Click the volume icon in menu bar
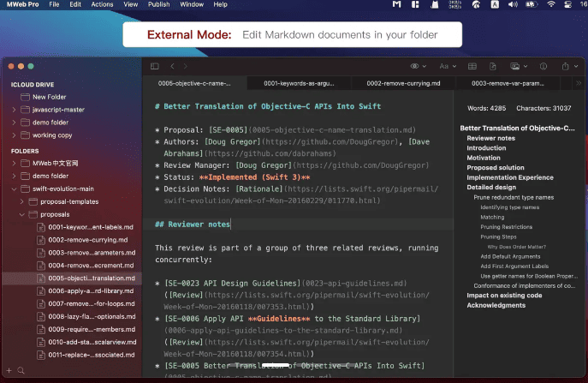Screen dimensions: 588x383 (513, 4)
